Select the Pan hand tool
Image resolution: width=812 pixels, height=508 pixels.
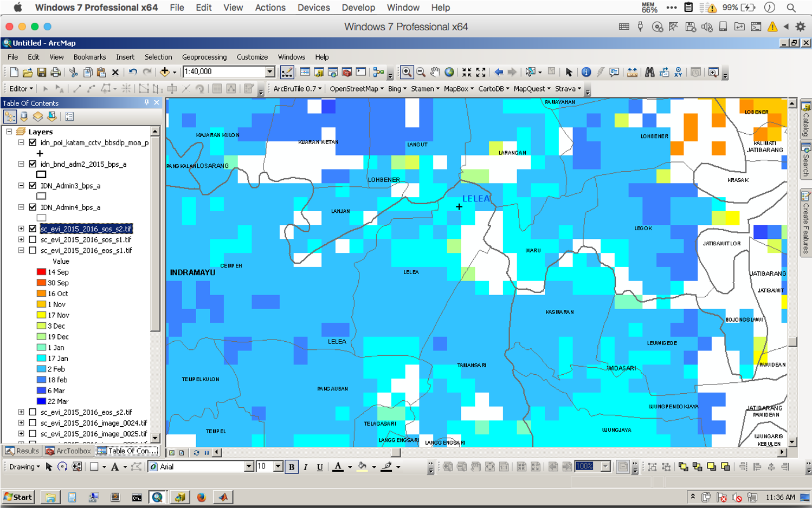[435, 72]
